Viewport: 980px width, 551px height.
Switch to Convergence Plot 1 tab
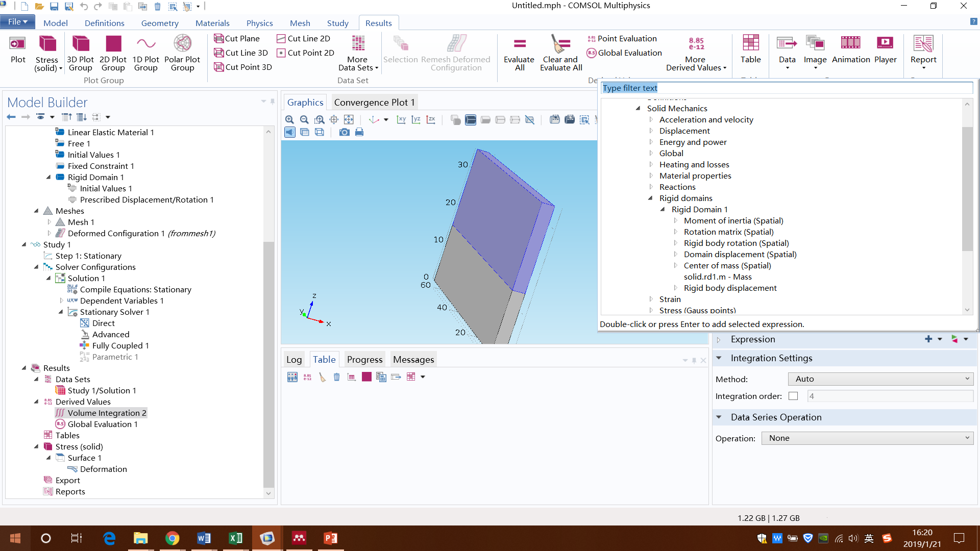pos(374,102)
